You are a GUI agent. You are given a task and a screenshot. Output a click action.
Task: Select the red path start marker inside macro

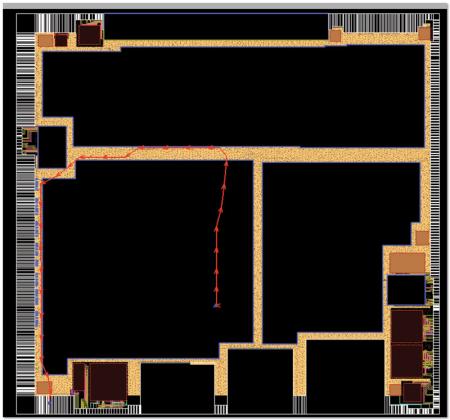click(217, 305)
